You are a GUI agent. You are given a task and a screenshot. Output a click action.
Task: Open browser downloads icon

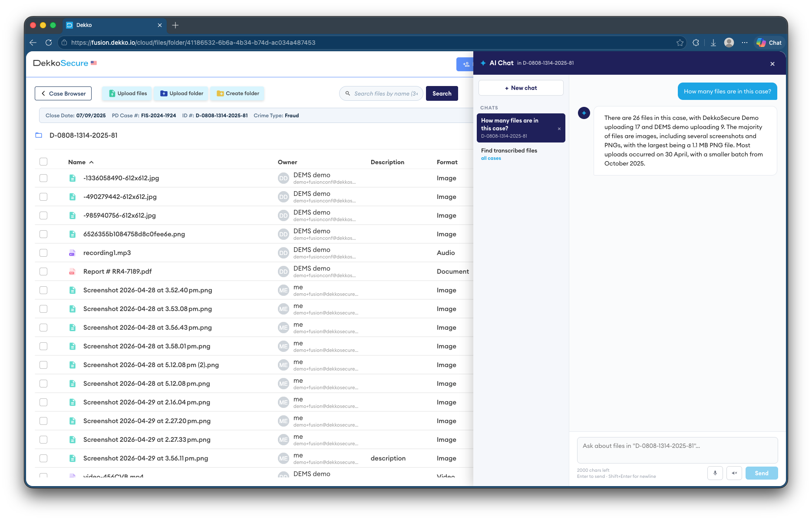click(x=713, y=43)
